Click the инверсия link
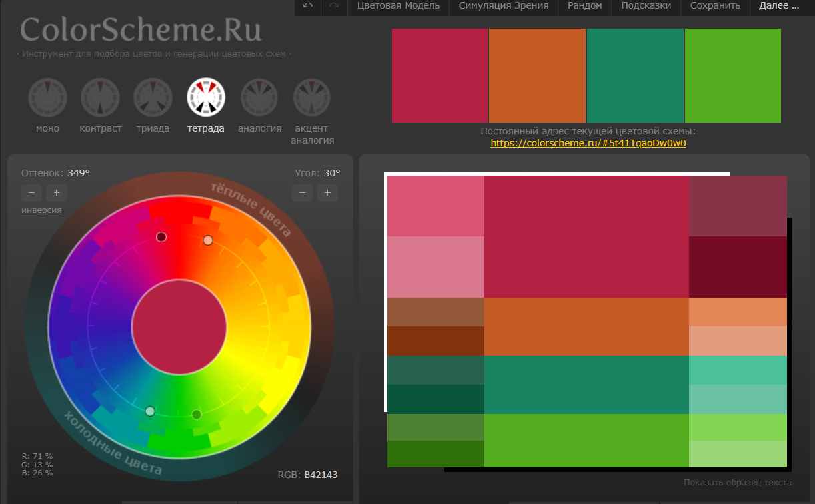 coord(41,210)
